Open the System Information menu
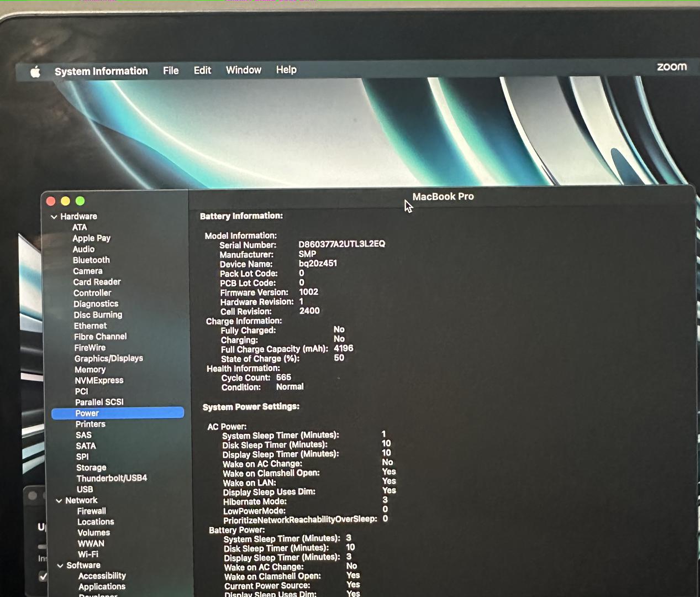The width and height of the screenshot is (700, 597). 101,71
